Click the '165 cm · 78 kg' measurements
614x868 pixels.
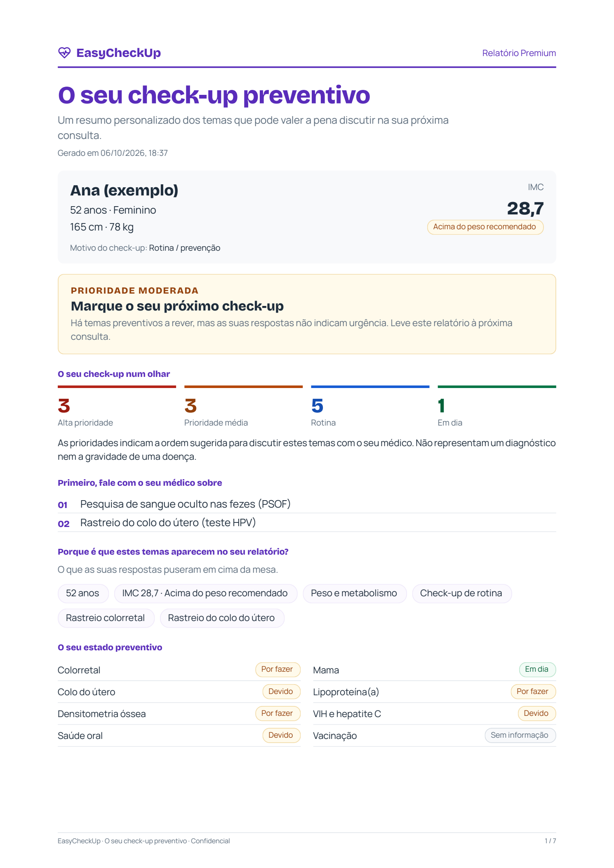coord(102,227)
